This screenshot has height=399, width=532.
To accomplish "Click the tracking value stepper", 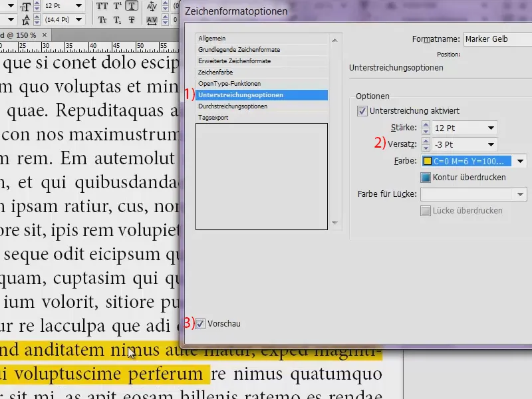I will (165, 20).
